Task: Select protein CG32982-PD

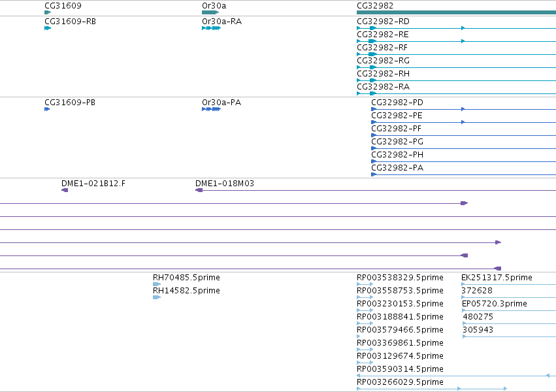Action: 397,103
